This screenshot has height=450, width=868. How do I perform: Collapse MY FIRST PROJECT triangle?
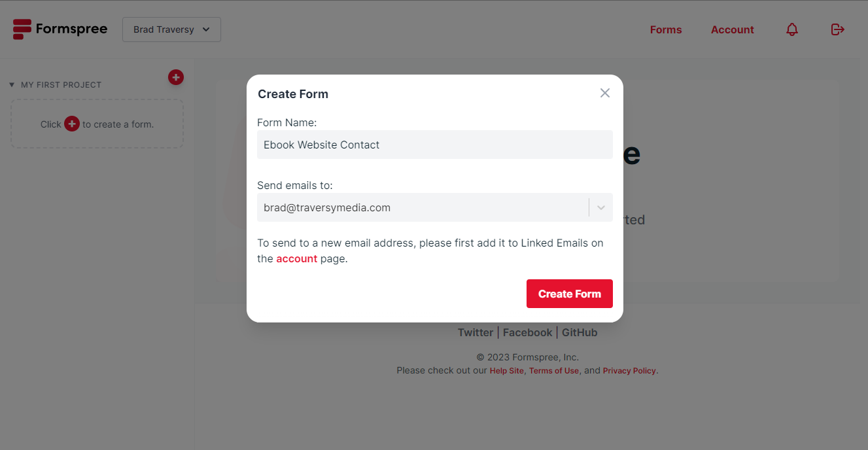point(12,85)
